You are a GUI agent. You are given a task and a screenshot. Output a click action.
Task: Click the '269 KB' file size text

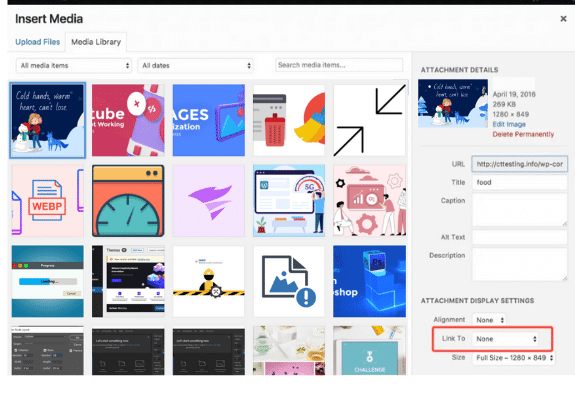click(504, 105)
